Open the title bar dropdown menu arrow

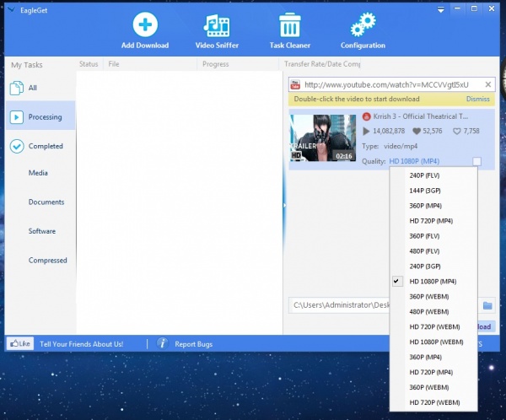coord(440,8)
